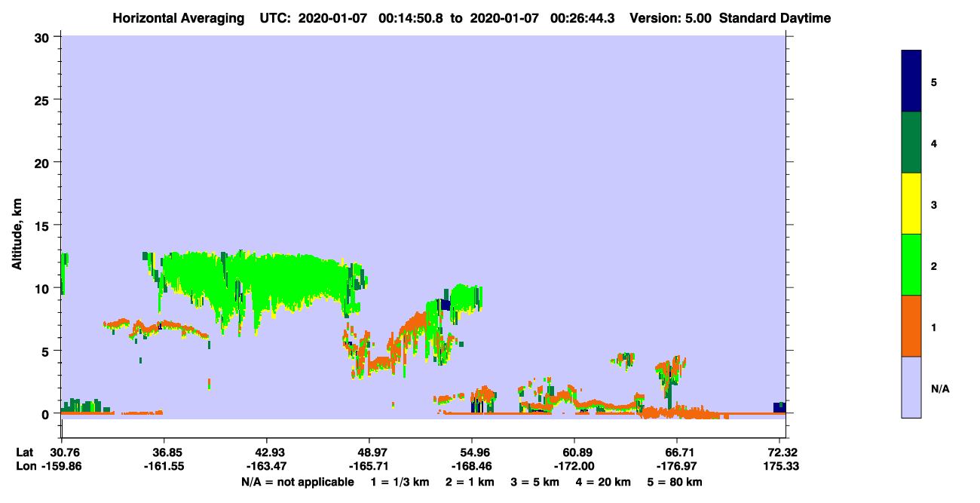Click the '2 = 1 km' legend text
The height and width of the screenshot is (503, 980).
(470, 482)
